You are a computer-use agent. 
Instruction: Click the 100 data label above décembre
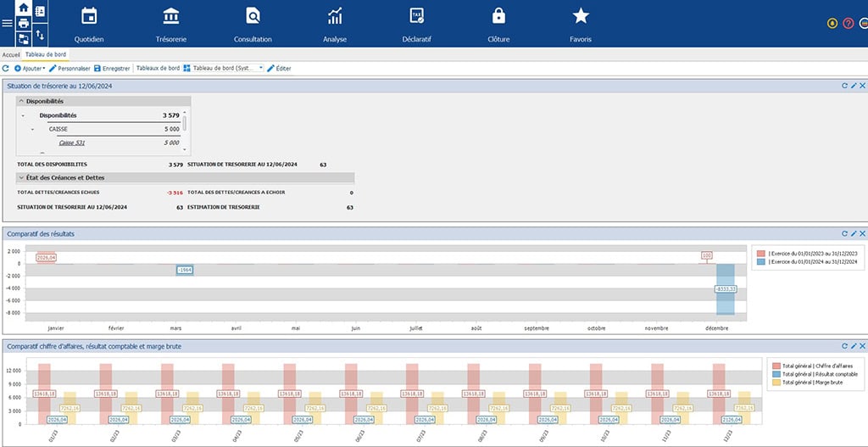[x=707, y=256]
